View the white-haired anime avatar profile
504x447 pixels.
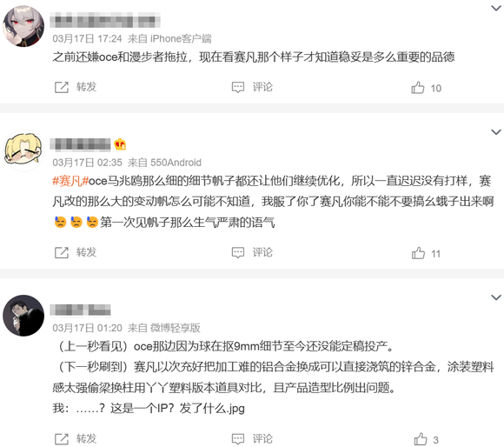[x=23, y=26]
